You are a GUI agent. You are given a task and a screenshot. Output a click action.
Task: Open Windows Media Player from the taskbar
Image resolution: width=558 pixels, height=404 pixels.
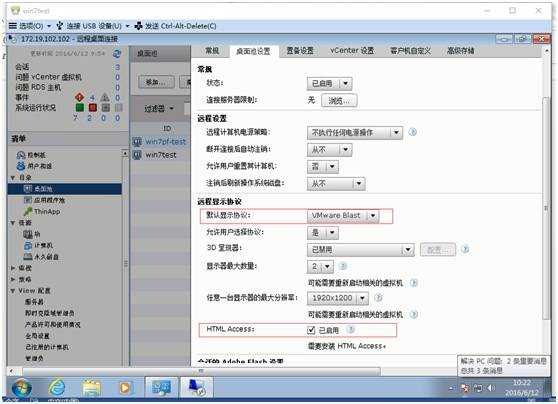coord(125,388)
